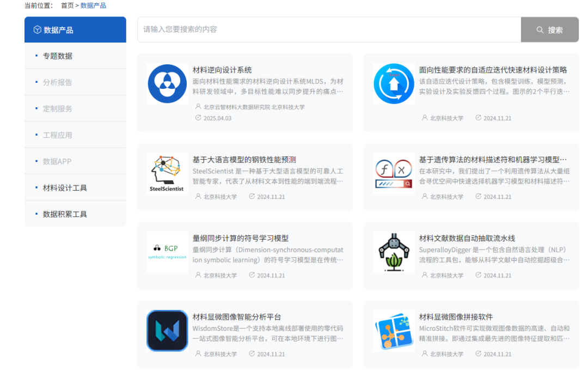Click the MicroStitch puzzle pieces logo
Image resolution: width=588 pixels, height=371 pixels.
tap(393, 331)
